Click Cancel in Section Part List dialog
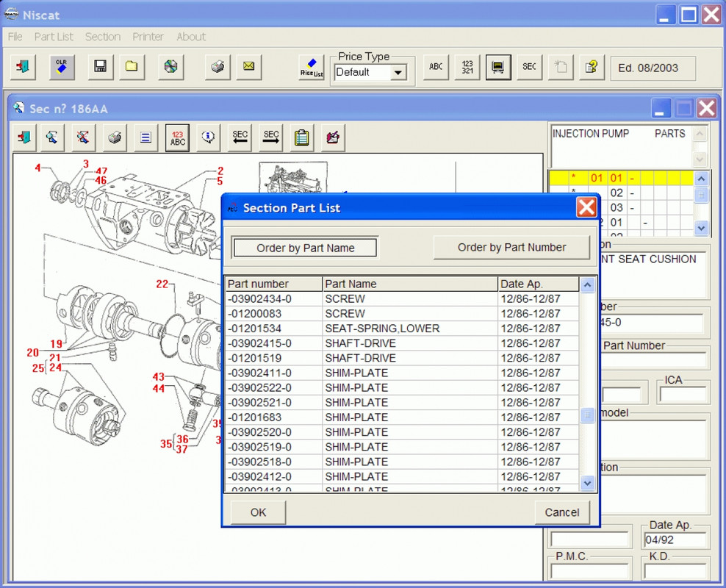Image resolution: width=726 pixels, height=588 pixels. click(x=561, y=512)
